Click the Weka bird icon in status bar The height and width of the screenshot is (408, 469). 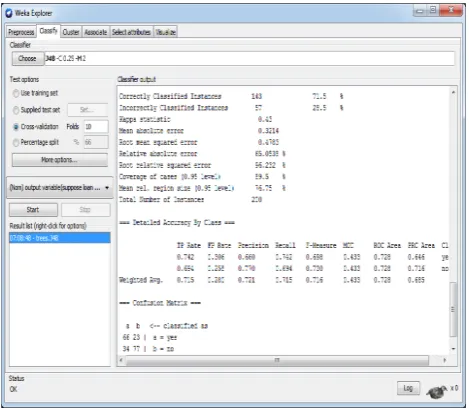(437, 392)
